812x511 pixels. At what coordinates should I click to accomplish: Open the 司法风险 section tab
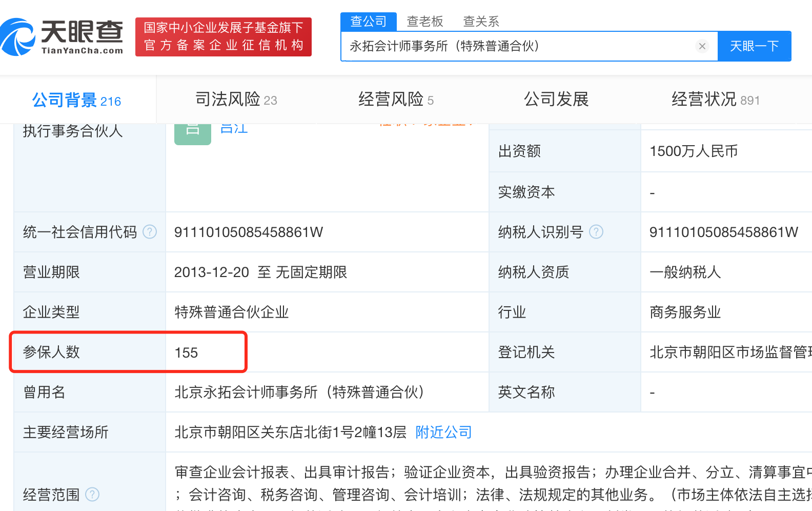[x=236, y=100]
